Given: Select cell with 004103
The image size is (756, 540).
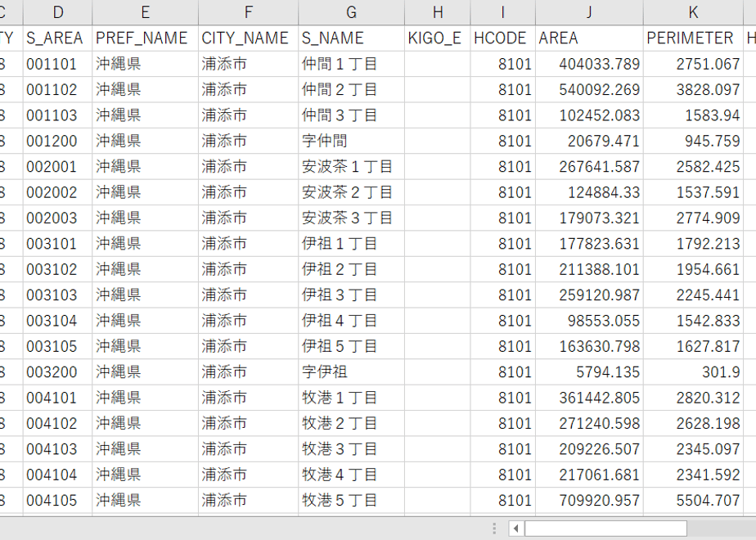Looking at the screenshot, I should [x=57, y=449].
